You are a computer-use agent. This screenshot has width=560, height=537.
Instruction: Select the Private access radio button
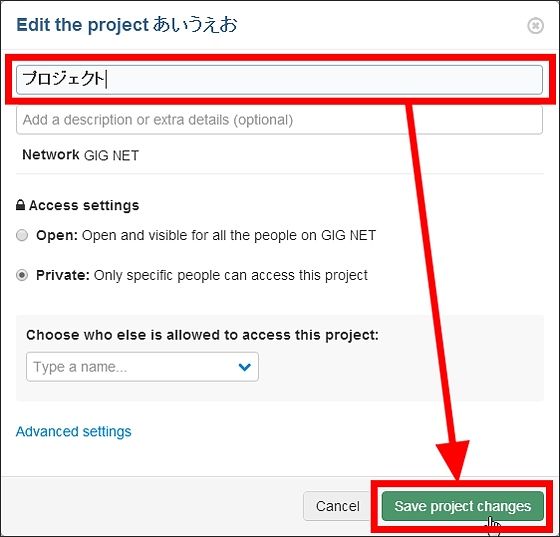pos(22,275)
